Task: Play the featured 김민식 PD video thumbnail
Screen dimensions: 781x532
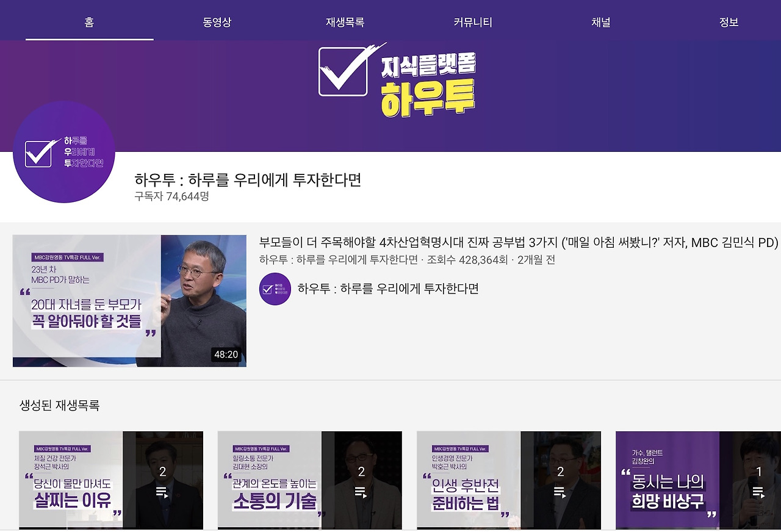Action: pyautogui.click(x=129, y=301)
